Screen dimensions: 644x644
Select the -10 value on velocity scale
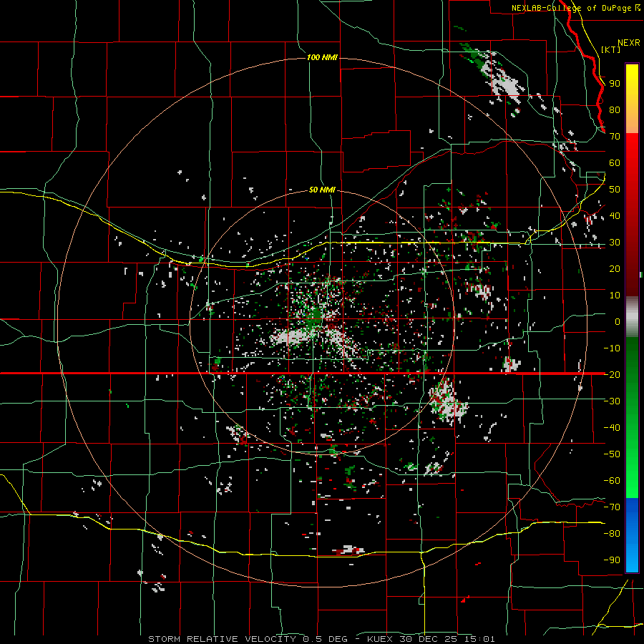click(612, 348)
